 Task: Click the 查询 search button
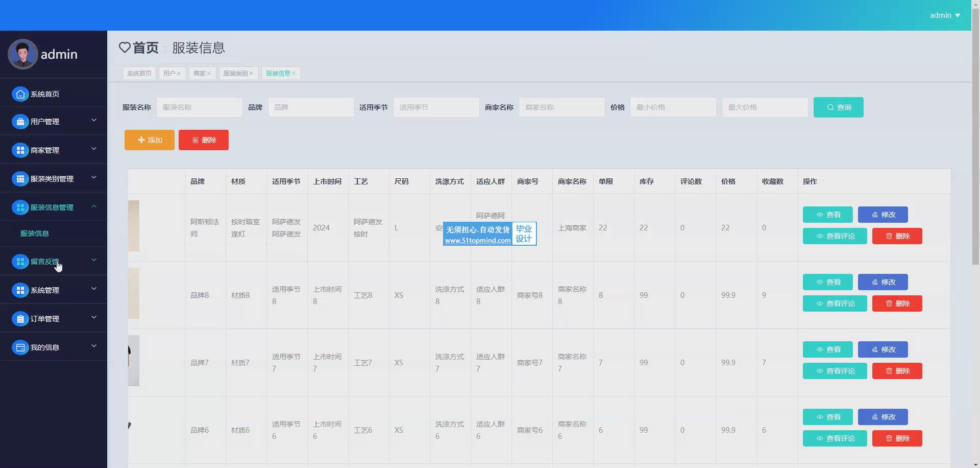839,107
